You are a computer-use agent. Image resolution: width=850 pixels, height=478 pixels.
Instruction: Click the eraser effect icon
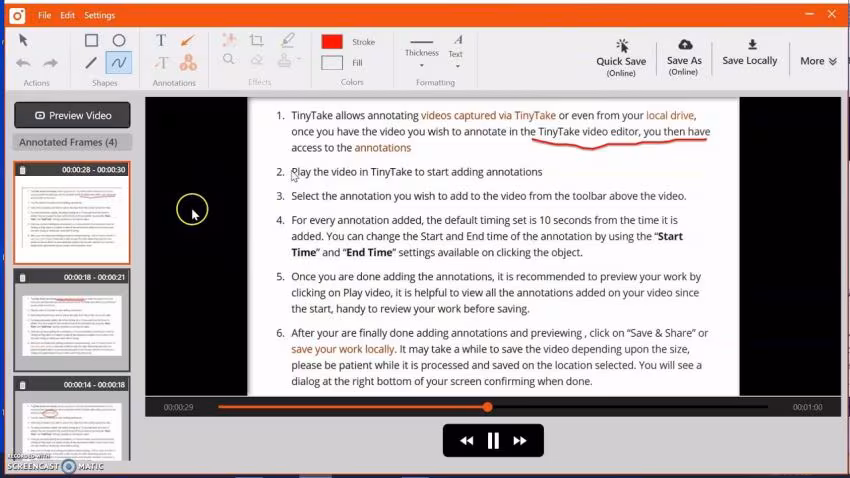(x=257, y=60)
